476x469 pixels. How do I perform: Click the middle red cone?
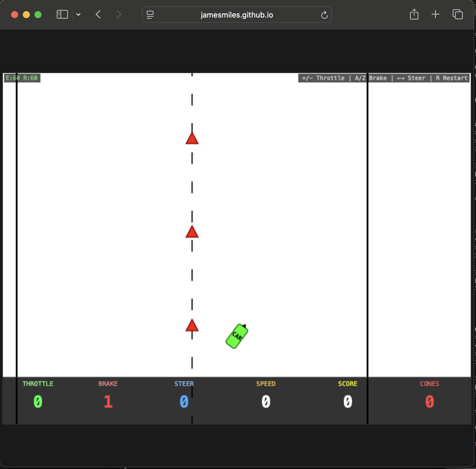[192, 232]
